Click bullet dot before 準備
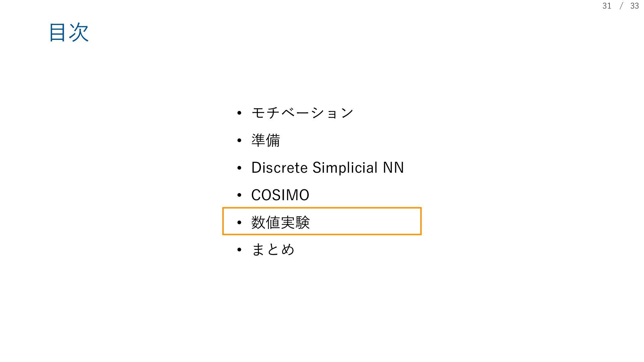This screenshot has height=362, width=644. pos(239,140)
